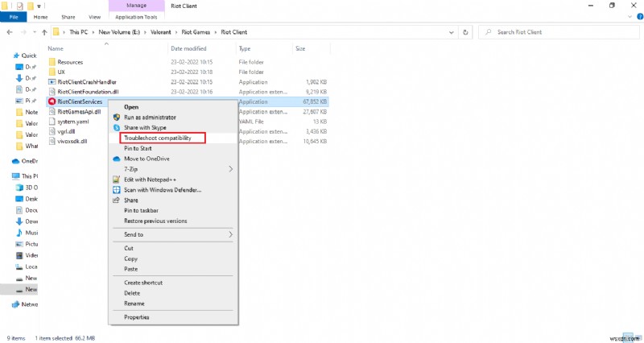This screenshot has height=343, width=644.
Task: Select the Resources folder icon
Action: tap(52, 62)
